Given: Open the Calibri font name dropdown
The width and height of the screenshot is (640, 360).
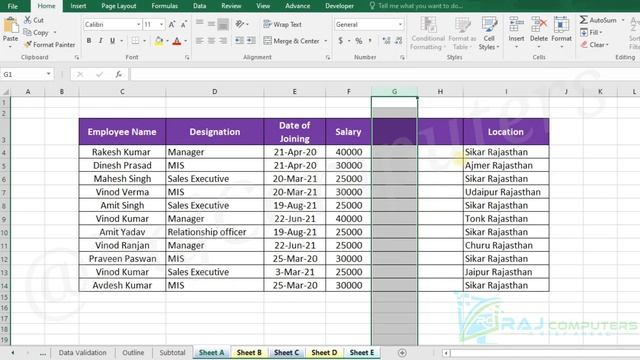Looking at the screenshot, I should [x=138, y=24].
